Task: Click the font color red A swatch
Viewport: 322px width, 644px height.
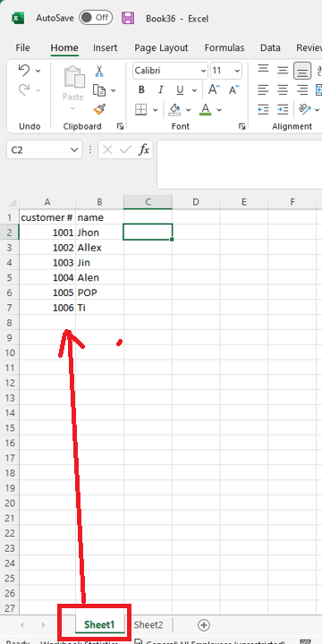Action: tap(206, 109)
